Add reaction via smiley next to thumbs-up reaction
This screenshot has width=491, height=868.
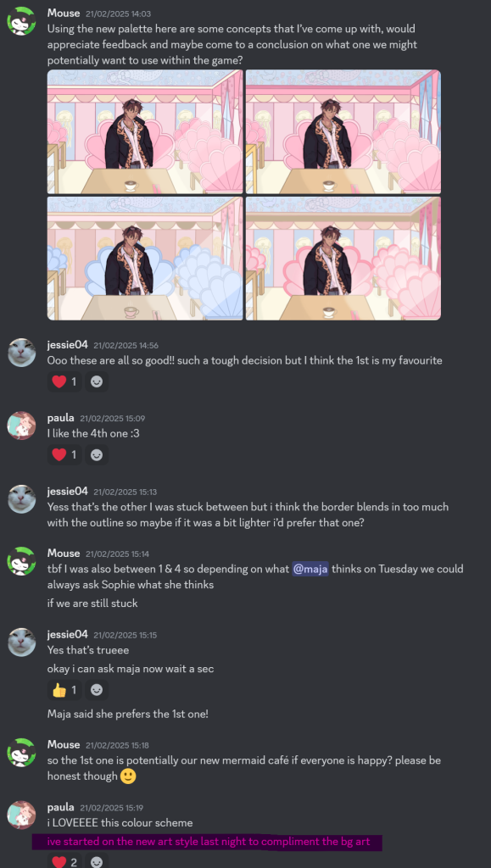[97, 690]
